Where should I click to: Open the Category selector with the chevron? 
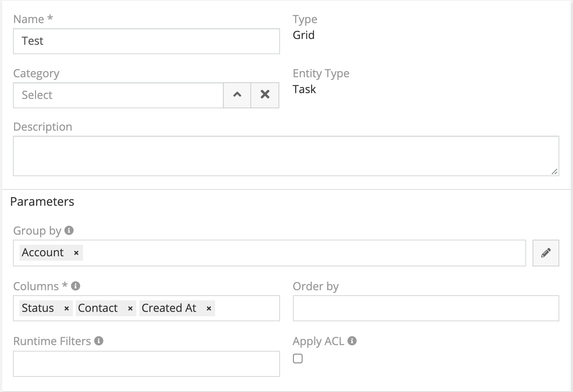click(237, 95)
